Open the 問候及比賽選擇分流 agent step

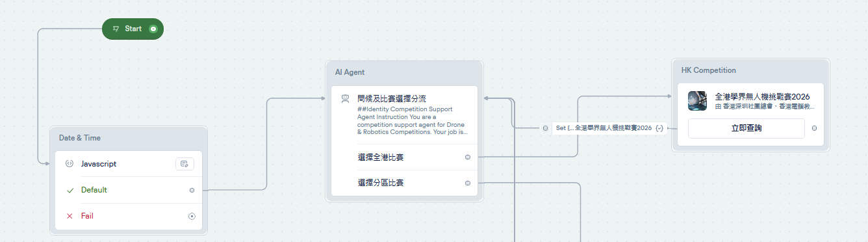404,114
